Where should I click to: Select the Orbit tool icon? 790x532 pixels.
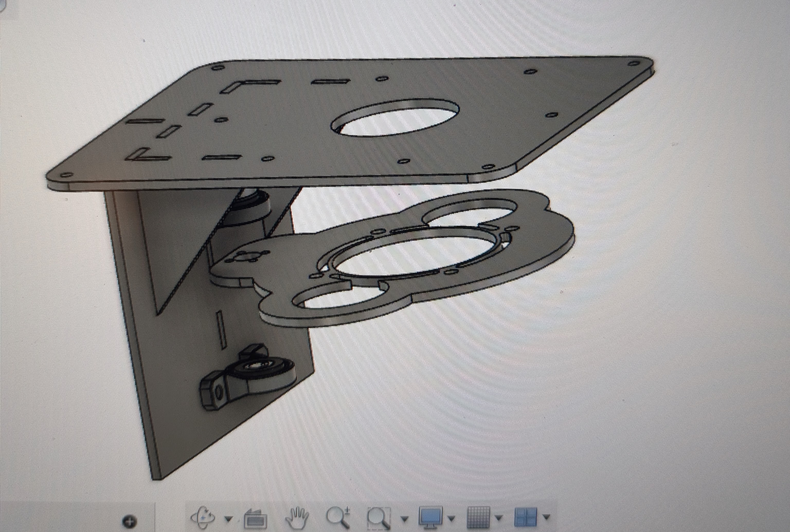click(202, 518)
